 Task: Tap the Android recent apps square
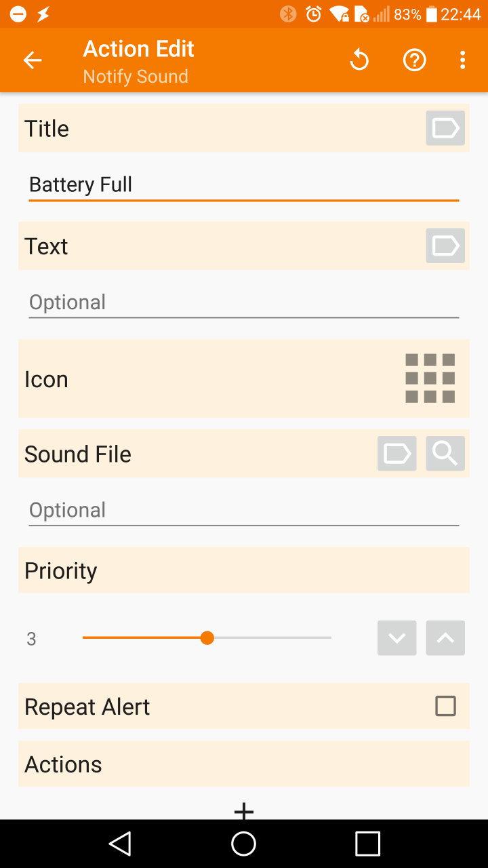(x=367, y=844)
